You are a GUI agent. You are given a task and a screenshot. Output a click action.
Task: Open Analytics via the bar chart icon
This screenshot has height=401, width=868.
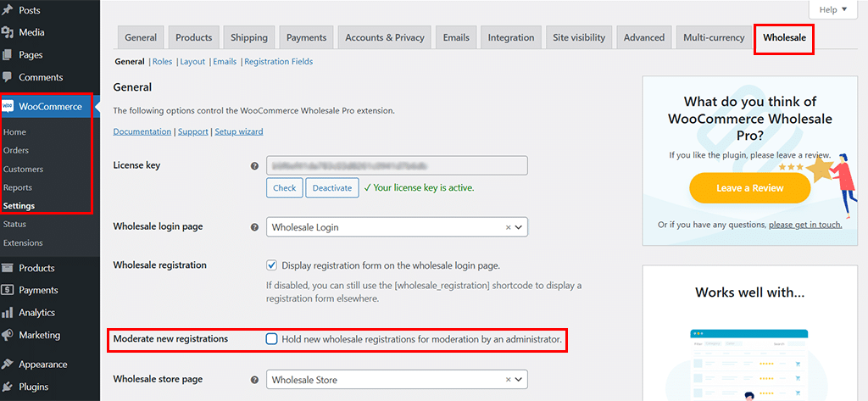[8, 313]
